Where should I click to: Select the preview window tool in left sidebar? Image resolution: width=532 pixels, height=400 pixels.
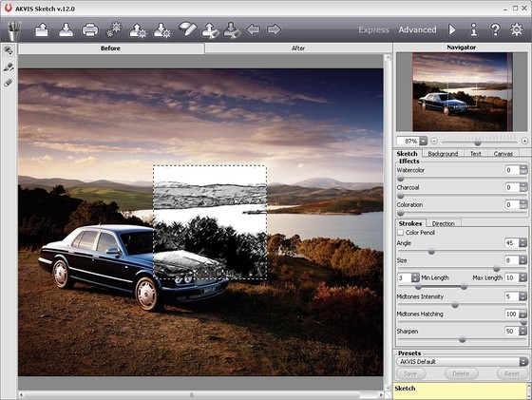point(9,50)
